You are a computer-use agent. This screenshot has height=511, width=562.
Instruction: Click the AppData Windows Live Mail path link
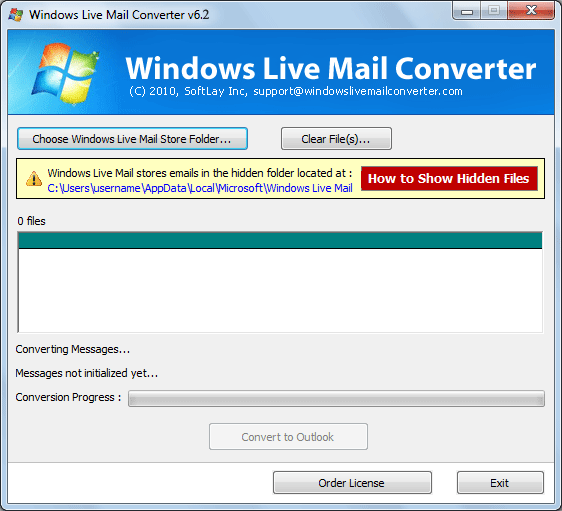point(200,188)
